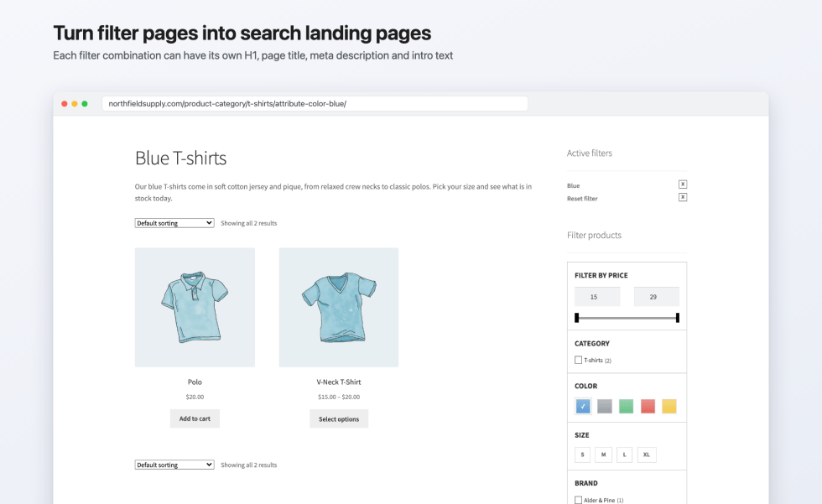Click the Polo price $20.00
The image size is (822, 504).
[195, 397]
